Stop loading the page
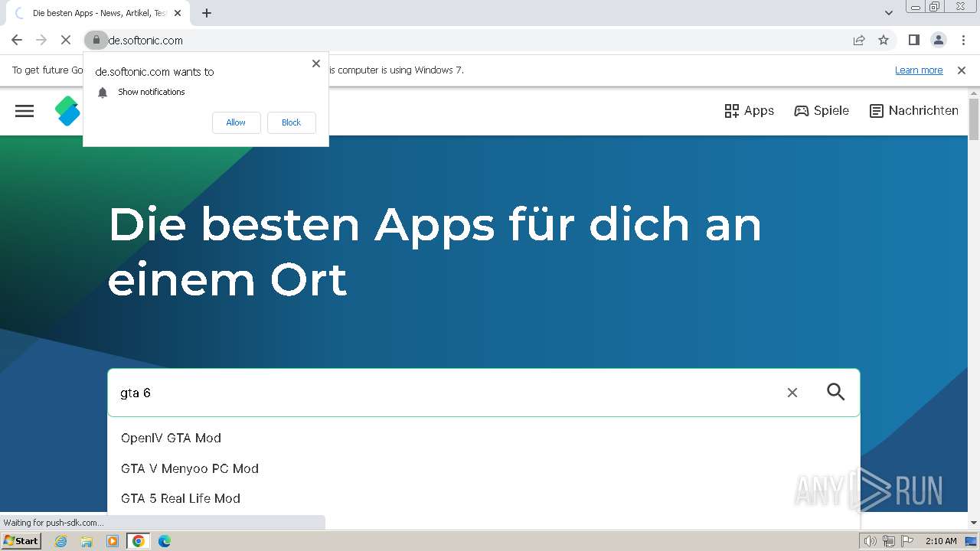Viewport: 980px width, 551px height. point(66,41)
